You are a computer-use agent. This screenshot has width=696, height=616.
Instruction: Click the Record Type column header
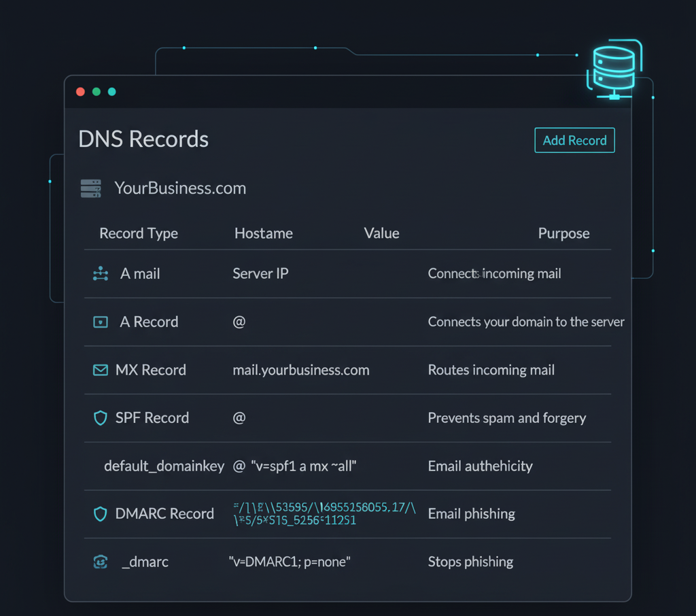click(x=139, y=234)
